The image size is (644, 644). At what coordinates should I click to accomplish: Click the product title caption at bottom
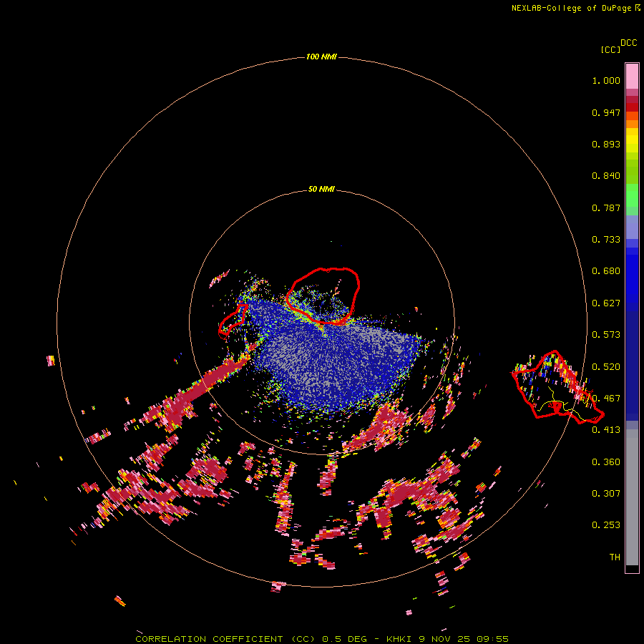tap(322, 639)
